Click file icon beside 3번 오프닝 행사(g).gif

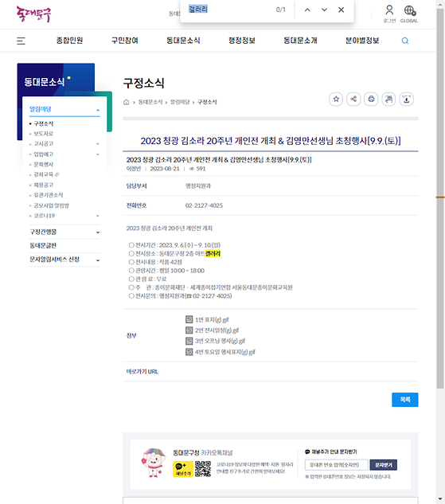click(189, 341)
